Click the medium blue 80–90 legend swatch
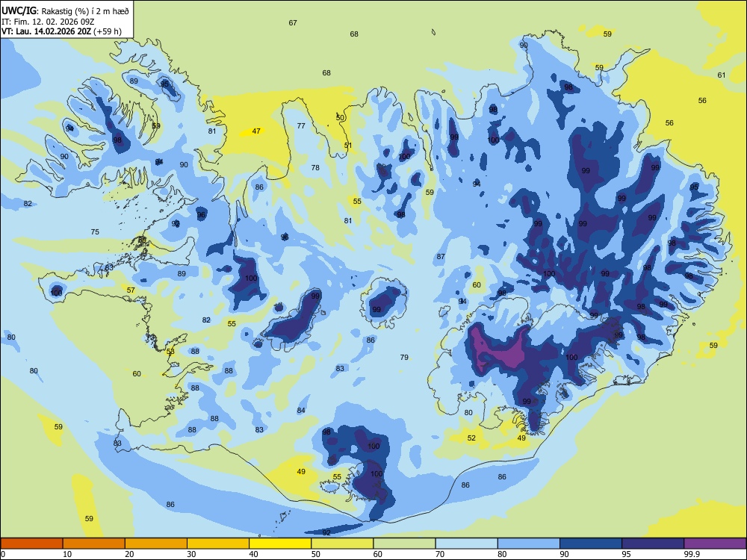The height and width of the screenshot is (560, 747). coord(529,544)
